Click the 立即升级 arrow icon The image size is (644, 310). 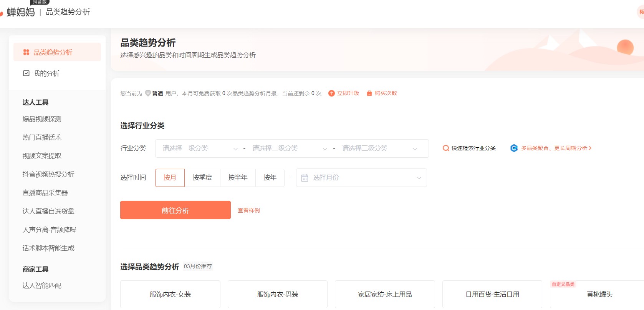coord(331,93)
